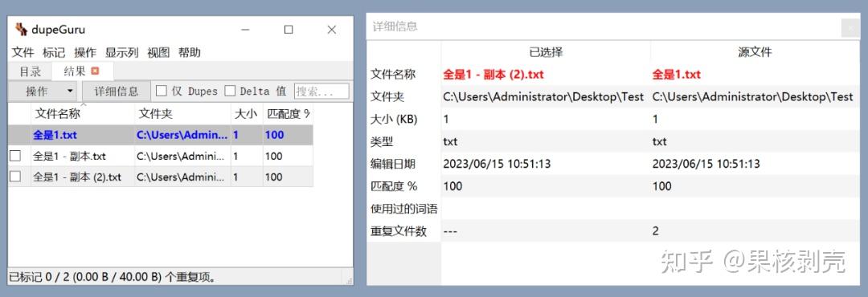This screenshot has width=868, height=297.
Task: Click the 已选择 column header in details
Action: pyautogui.click(x=546, y=52)
